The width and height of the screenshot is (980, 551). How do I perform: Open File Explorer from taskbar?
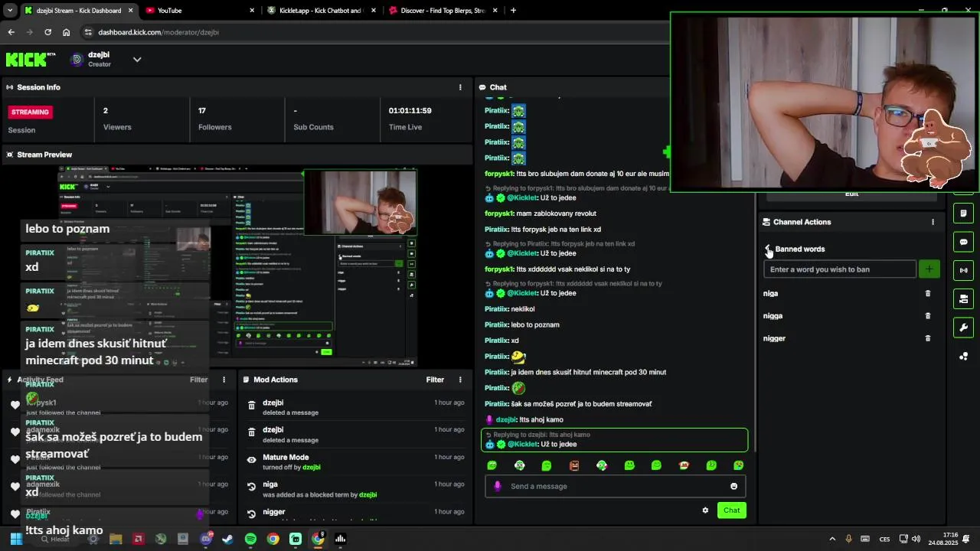(x=116, y=539)
